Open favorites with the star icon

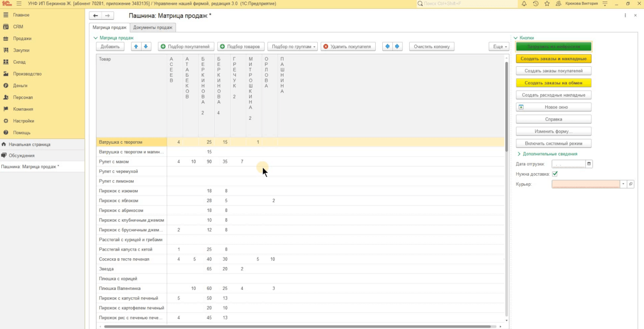click(547, 4)
